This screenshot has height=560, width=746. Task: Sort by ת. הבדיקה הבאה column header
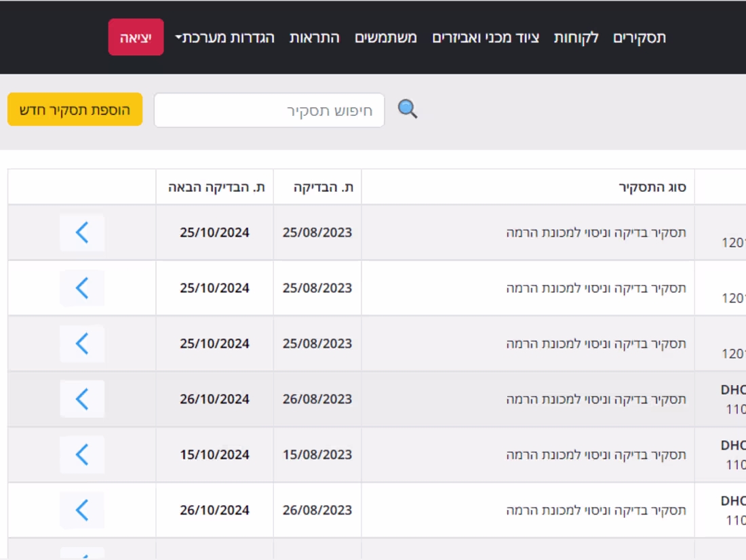[x=215, y=187]
